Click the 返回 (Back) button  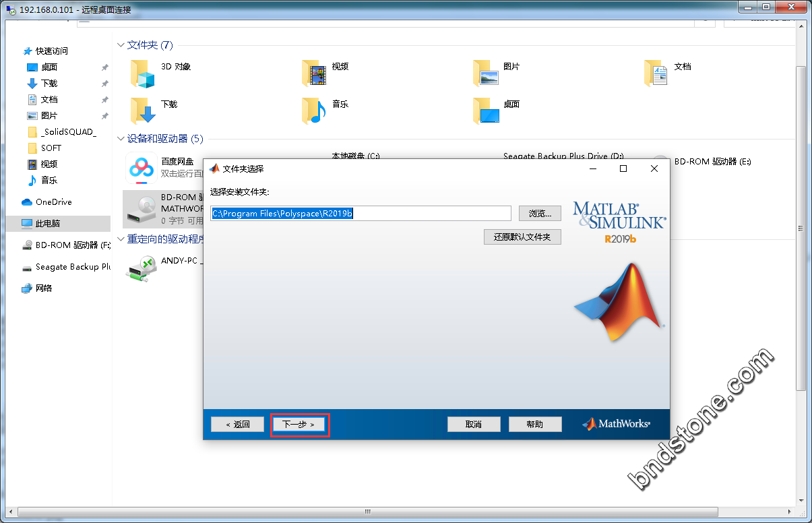coord(237,425)
